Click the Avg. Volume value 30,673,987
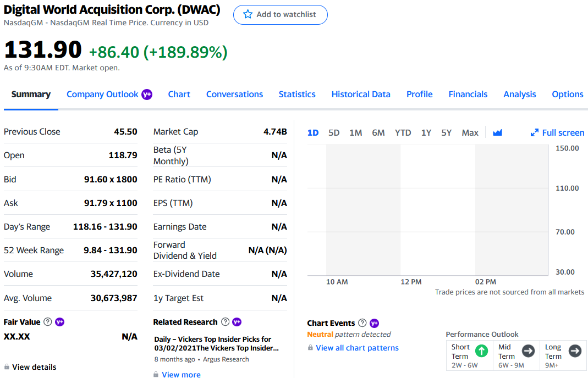This screenshot has height=378, width=588. [x=114, y=298]
